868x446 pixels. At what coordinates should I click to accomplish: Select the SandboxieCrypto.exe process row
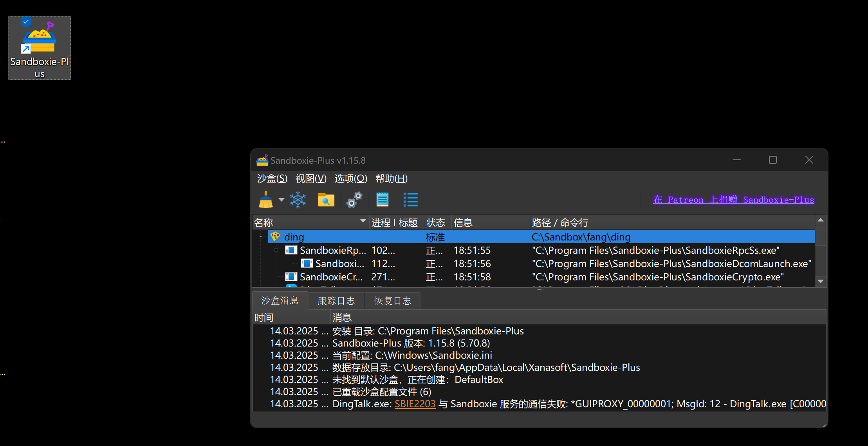coord(331,277)
